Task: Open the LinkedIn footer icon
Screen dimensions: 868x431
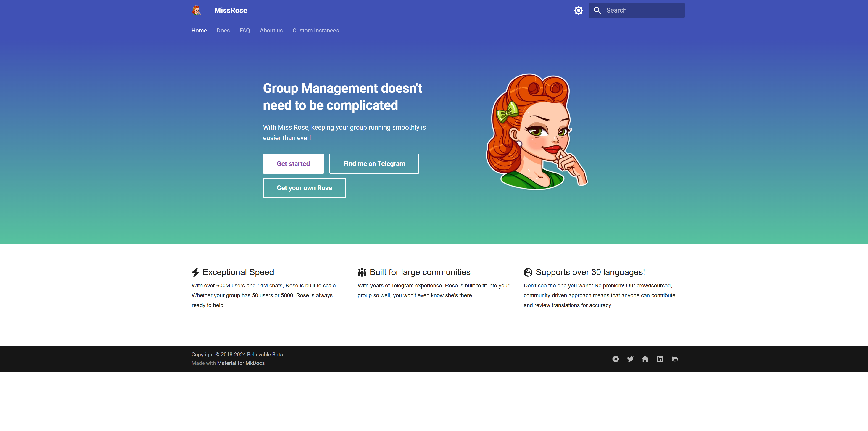Action: (x=660, y=359)
